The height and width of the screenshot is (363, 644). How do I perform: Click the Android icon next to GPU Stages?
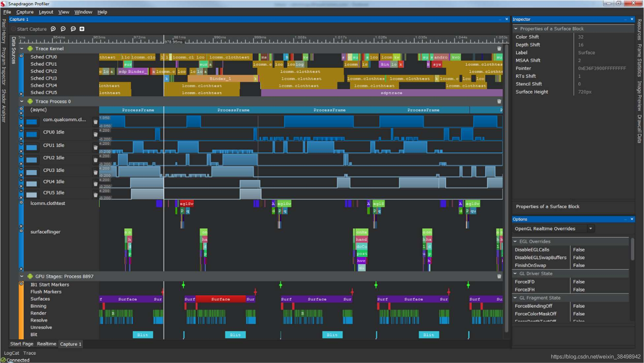point(30,276)
